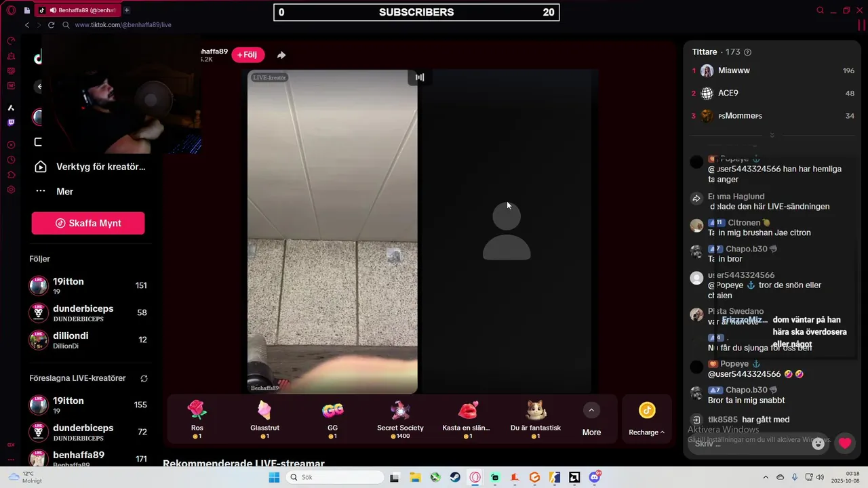Open weather widget 12°C Molnigt
The width and height of the screenshot is (868, 488).
coord(24,477)
